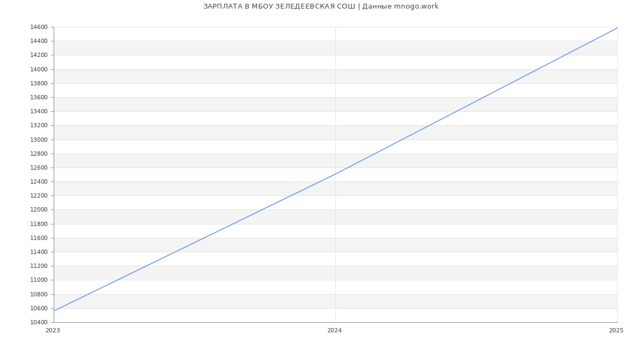Click the 13400 y-axis label
Image resolution: width=644 pixels, height=349 pixels.
point(39,112)
